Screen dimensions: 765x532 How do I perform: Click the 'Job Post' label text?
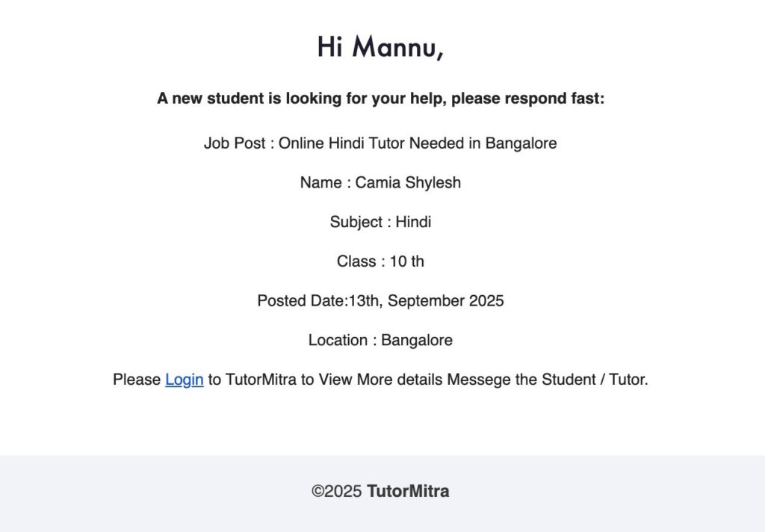235,143
